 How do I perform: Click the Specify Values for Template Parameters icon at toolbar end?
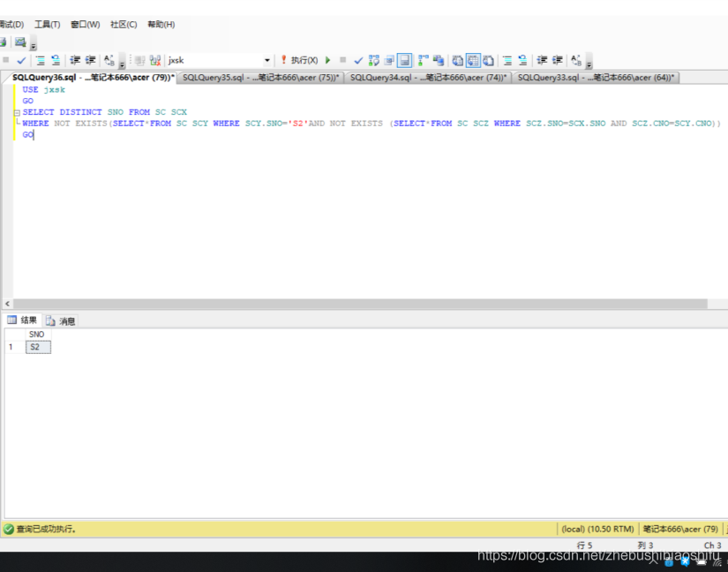[x=576, y=60]
